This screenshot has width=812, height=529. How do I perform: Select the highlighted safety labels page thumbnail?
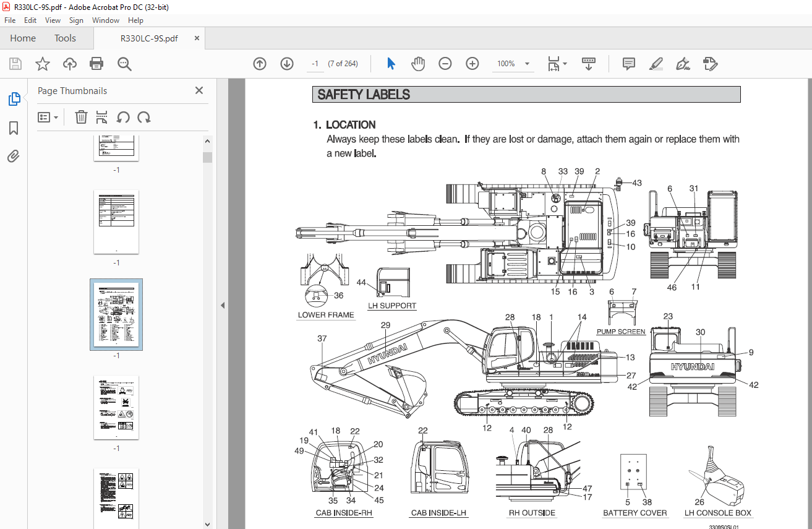pos(116,314)
